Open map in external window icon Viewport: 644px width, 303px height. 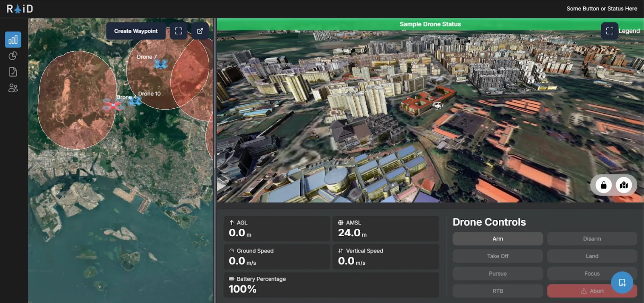tap(200, 31)
